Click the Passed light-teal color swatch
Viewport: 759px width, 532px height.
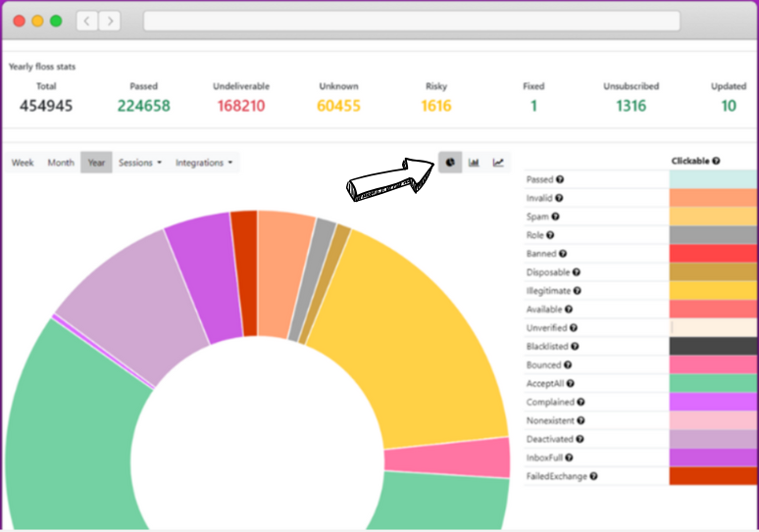click(x=714, y=179)
